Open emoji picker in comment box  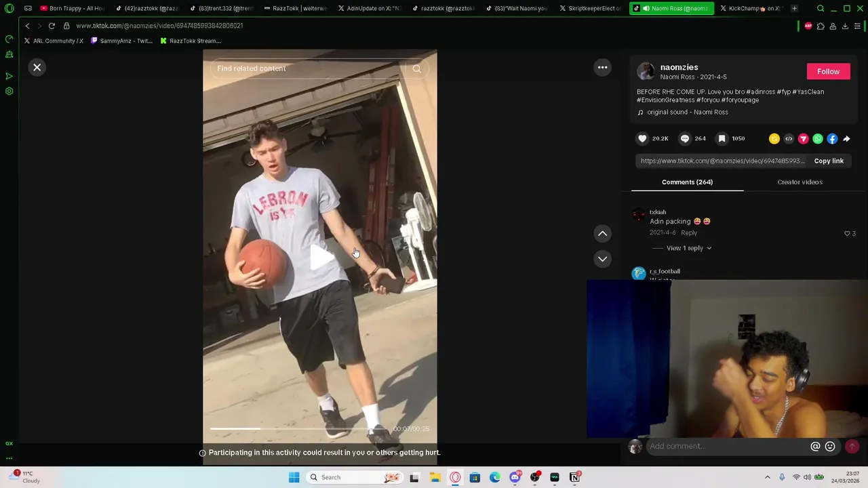pyautogui.click(x=830, y=446)
